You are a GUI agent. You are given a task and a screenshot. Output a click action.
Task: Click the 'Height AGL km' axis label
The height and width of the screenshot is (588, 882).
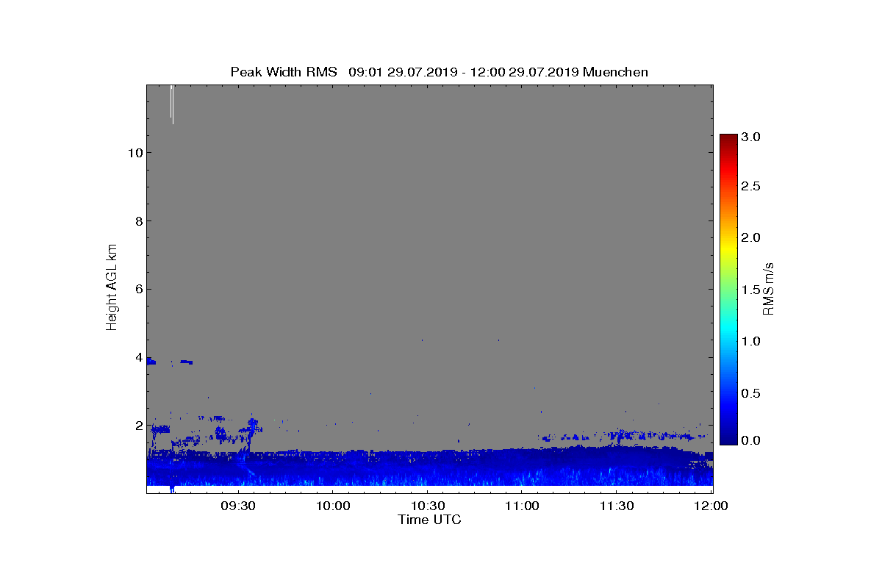(112, 287)
